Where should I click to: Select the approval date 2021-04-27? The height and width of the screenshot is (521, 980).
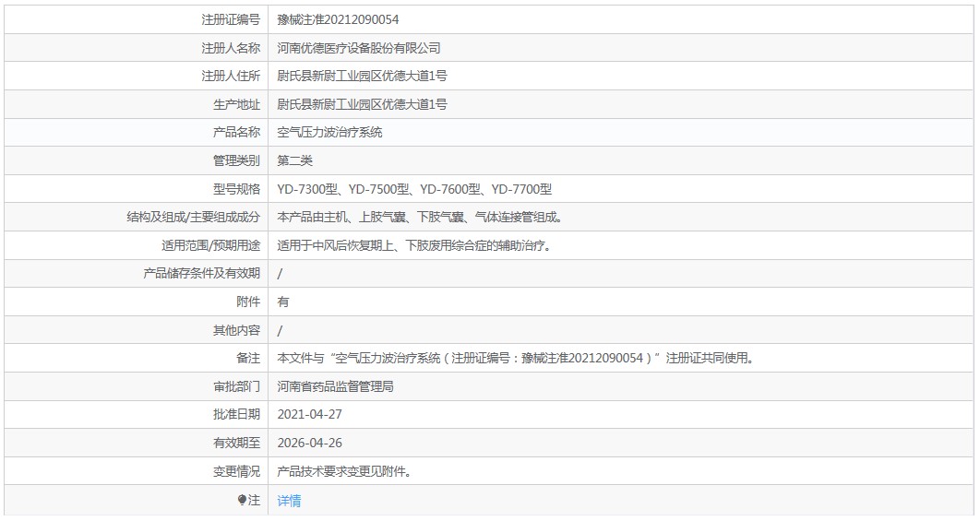point(309,414)
